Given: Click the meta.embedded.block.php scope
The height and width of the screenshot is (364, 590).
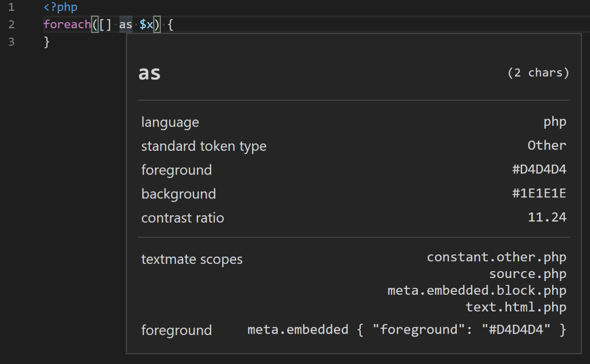Looking at the screenshot, I should click(476, 290).
